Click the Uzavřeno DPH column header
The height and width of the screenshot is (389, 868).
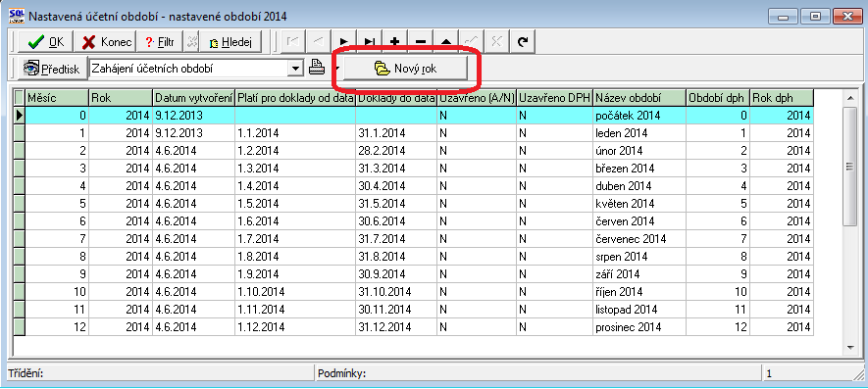coord(555,98)
